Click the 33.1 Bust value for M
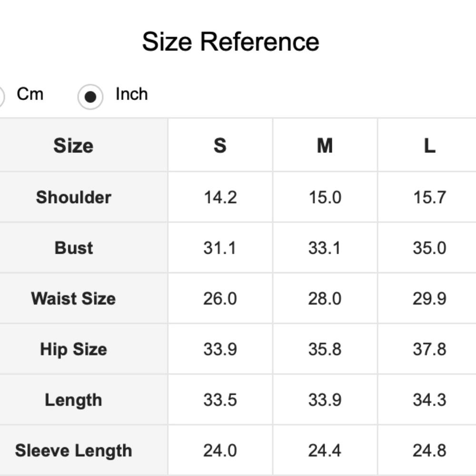The width and height of the screenshot is (476, 476). [325, 248]
